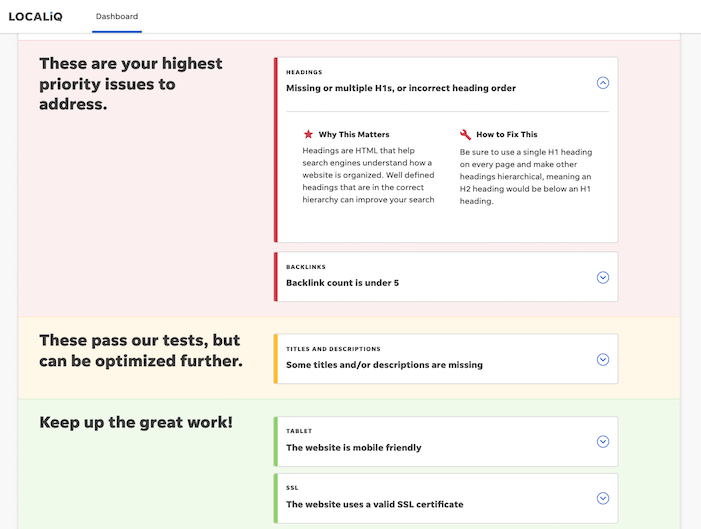
Task: Click 'Missing or multiple H1s' heading title
Action: point(401,88)
